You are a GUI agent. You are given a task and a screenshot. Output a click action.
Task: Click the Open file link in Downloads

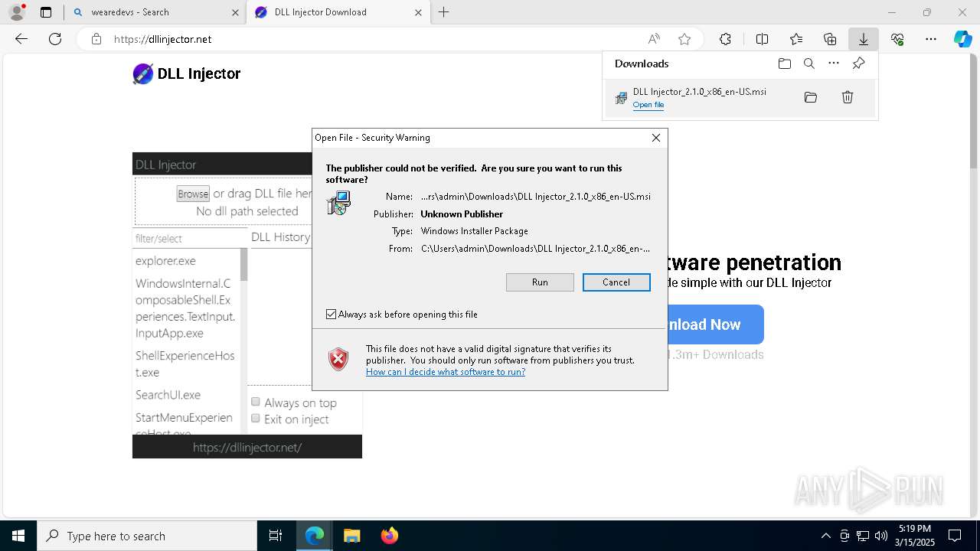tap(648, 105)
